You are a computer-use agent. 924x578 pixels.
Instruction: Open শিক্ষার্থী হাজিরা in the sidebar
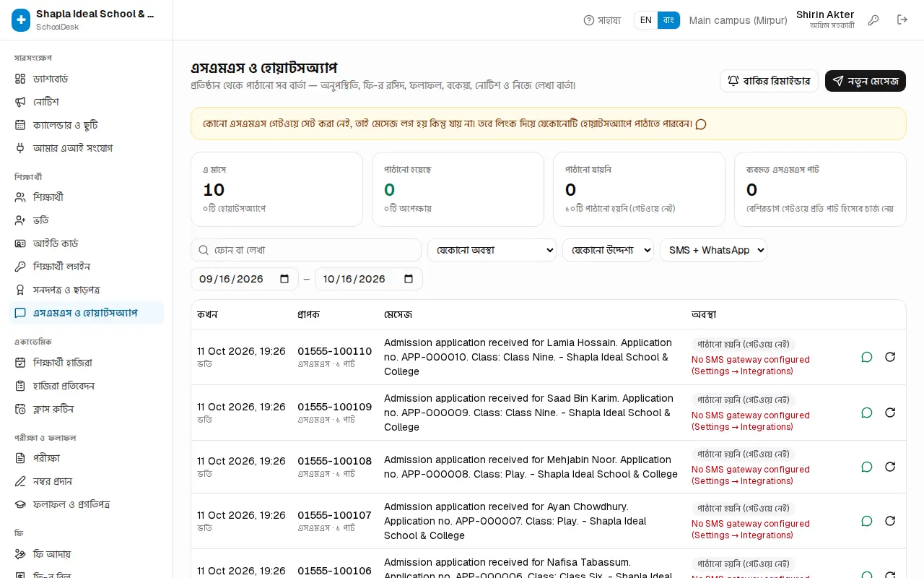pos(87,363)
